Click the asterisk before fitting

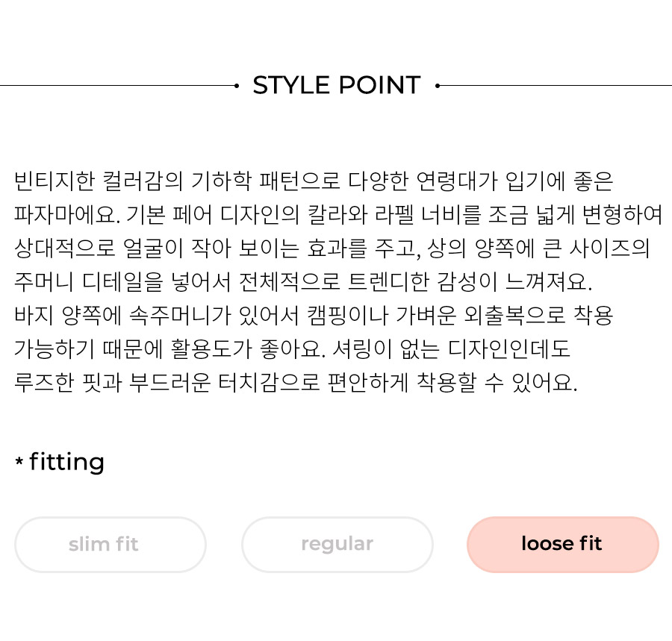19,461
